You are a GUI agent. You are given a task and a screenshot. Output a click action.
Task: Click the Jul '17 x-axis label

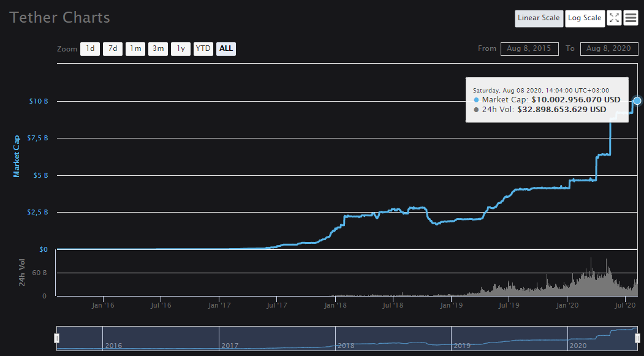pyautogui.click(x=277, y=306)
